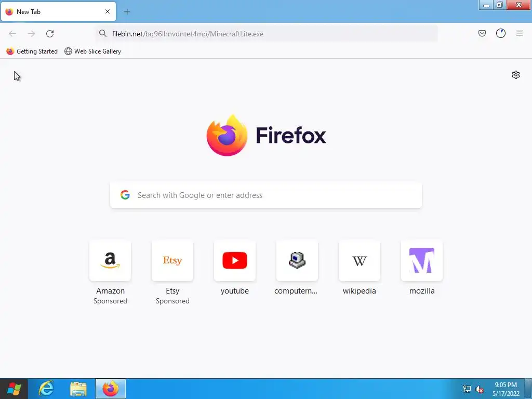The height and width of the screenshot is (399, 532).
Task: Close the New Tab tab
Action: [108, 11]
